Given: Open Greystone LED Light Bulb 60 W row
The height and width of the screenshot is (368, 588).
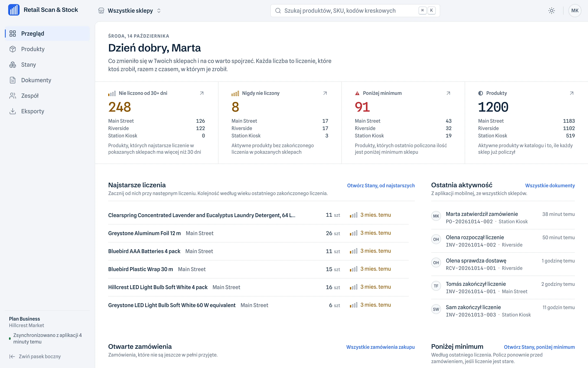Looking at the screenshot, I should pyautogui.click(x=258, y=305).
